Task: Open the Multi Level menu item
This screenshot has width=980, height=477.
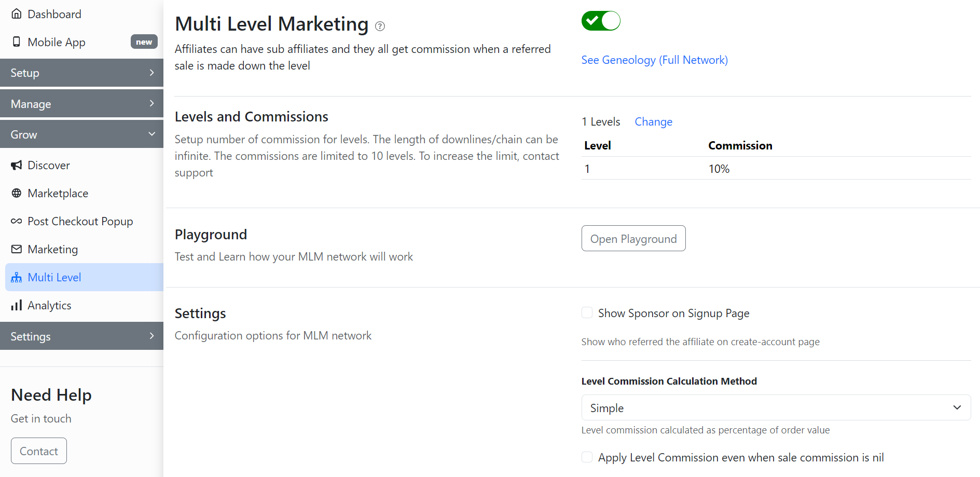Action: point(54,277)
